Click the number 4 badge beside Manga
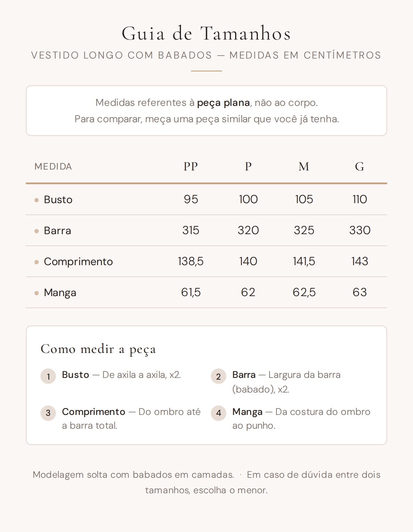The width and height of the screenshot is (413, 532). 219,413
